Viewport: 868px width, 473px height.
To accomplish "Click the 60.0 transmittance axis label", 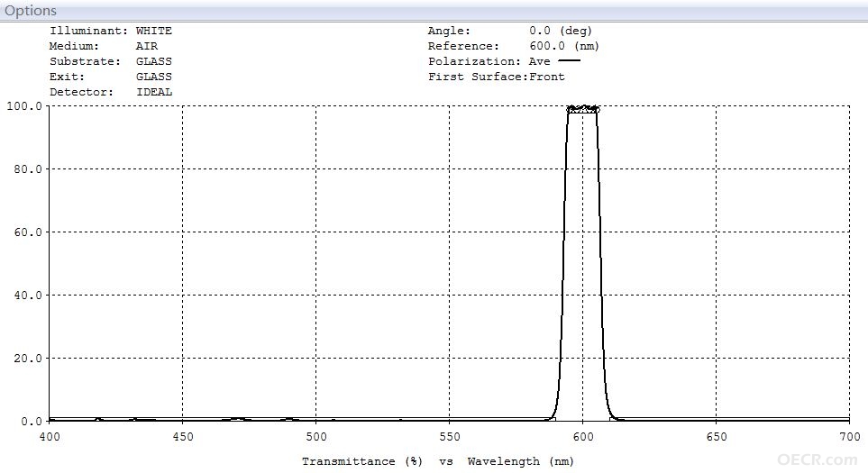I will point(28,232).
